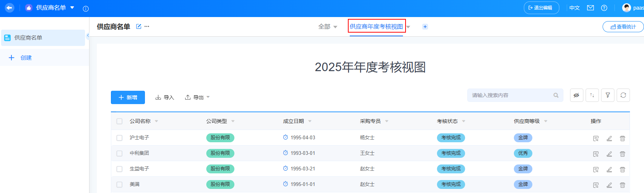Edit the 中利集团 row
This screenshot has height=193, width=644.
[x=609, y=154]
